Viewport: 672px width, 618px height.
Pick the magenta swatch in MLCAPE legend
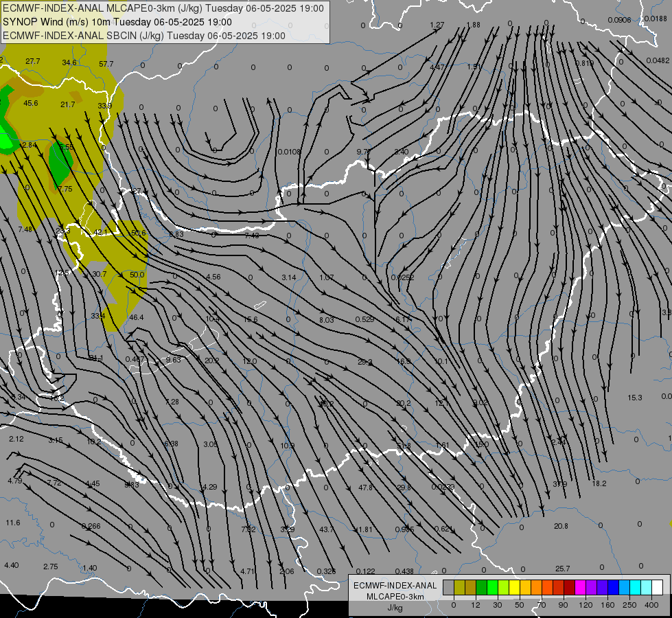pyautogui.click(x=580, y=588)
